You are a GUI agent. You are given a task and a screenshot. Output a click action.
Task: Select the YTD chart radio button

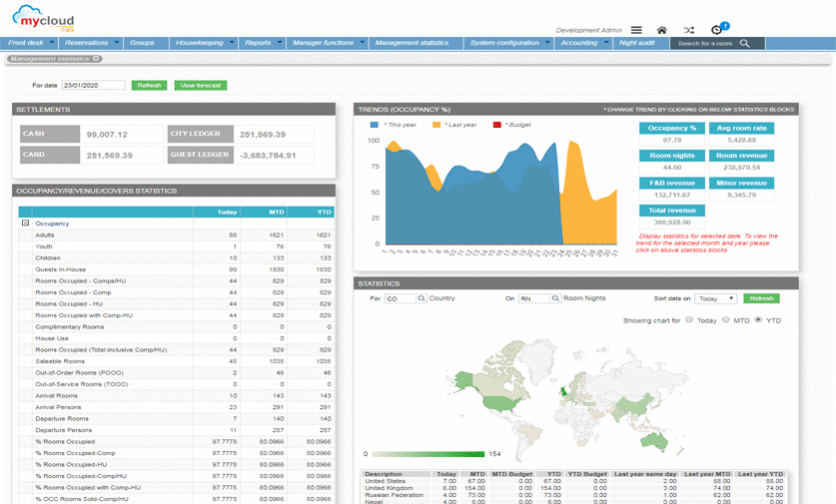pos(758,320)
